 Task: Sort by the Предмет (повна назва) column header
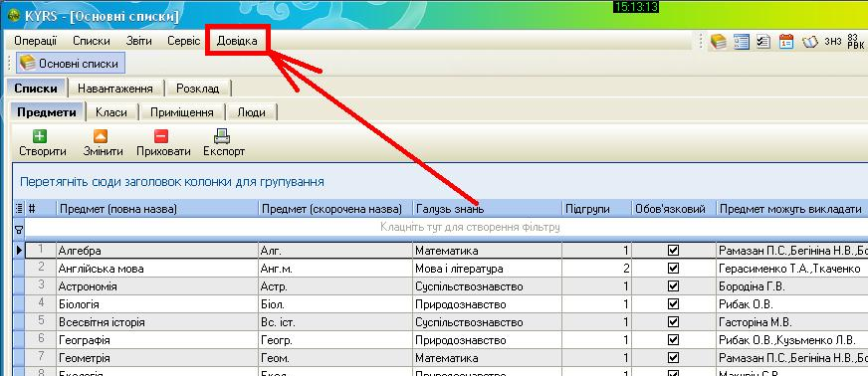coord(157,209)
